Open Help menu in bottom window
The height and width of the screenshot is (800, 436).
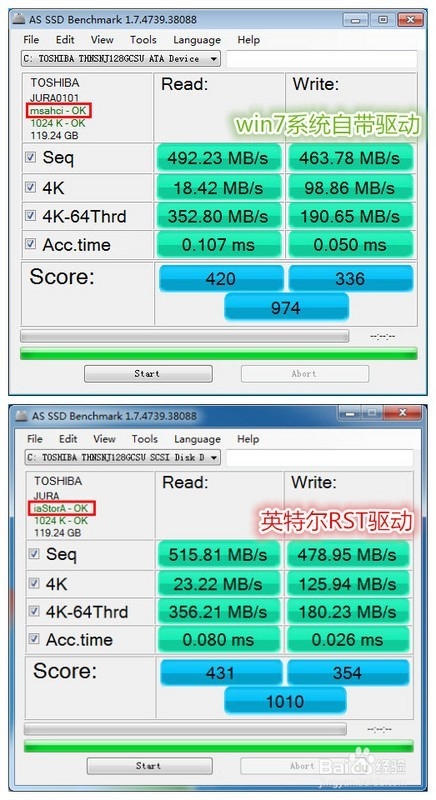(248, 439)
